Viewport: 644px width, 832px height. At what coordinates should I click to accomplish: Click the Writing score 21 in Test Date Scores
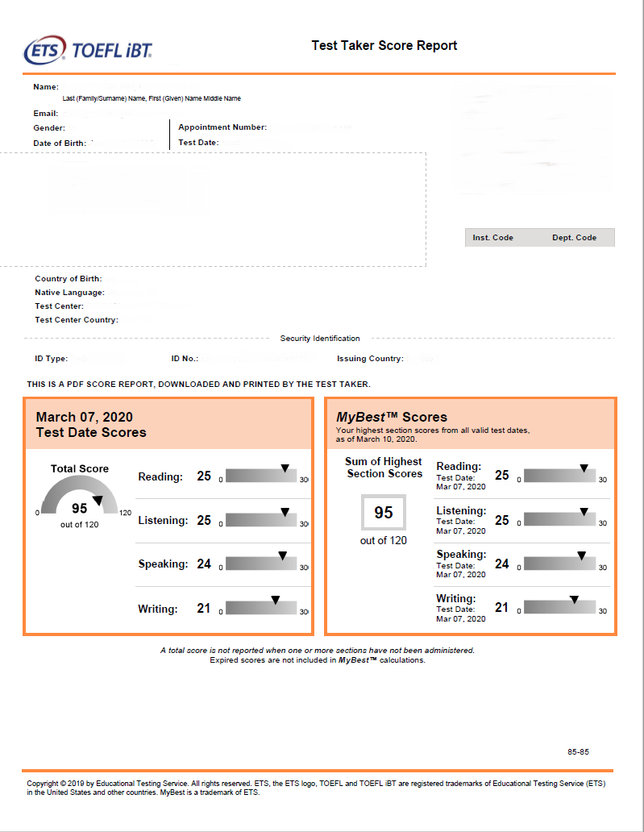pyautogui.click(x=204, y=608)
